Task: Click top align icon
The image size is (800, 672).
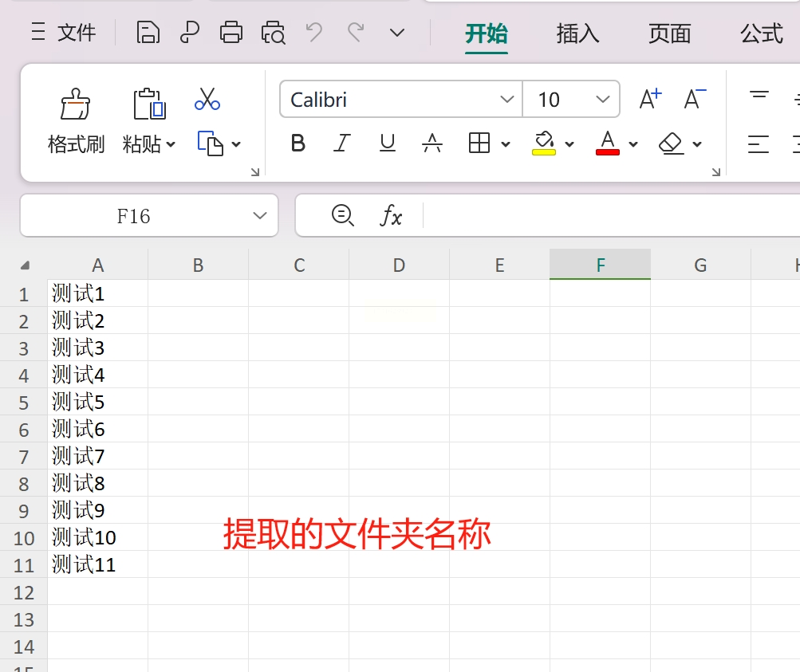Action: click(x=759, y=96)
